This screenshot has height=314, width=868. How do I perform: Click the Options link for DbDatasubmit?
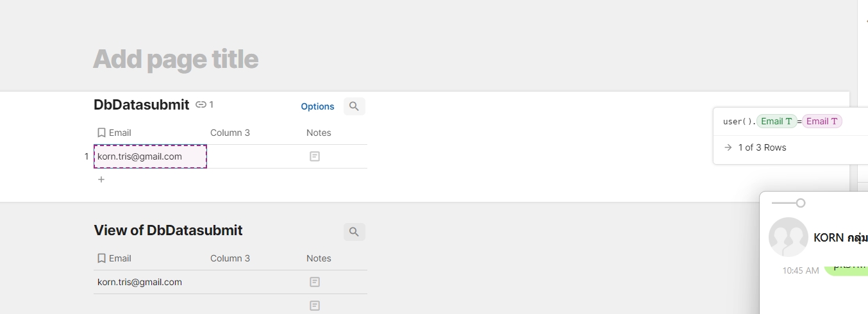click(317, 106)
